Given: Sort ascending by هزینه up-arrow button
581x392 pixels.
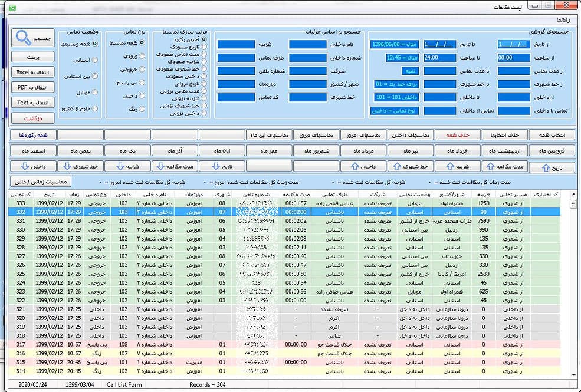Looking at the screenshot, I should click(x=458, y=167).
